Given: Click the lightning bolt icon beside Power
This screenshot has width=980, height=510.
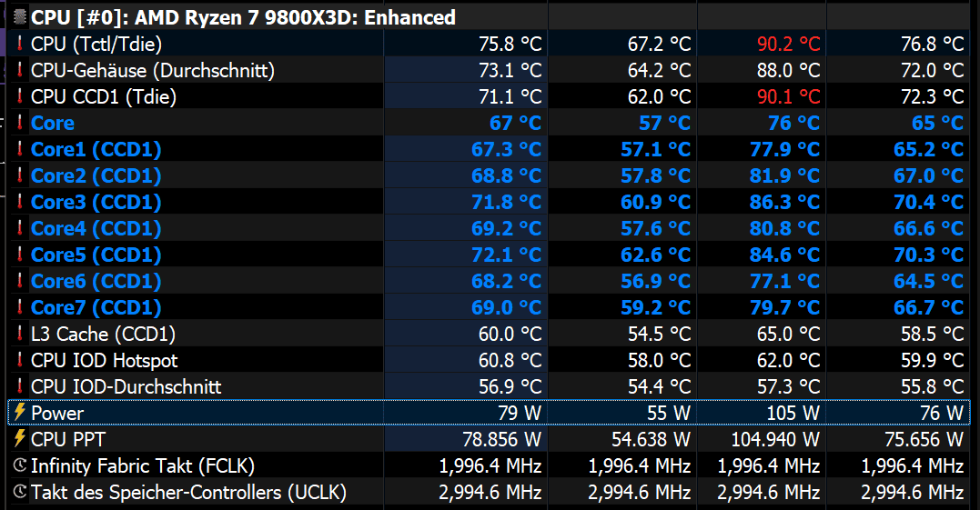Looking at the screenshot, I should coord(19,412).
